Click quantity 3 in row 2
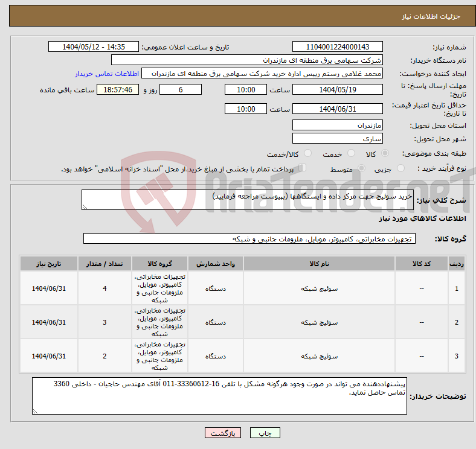 [x=105, y=322]
